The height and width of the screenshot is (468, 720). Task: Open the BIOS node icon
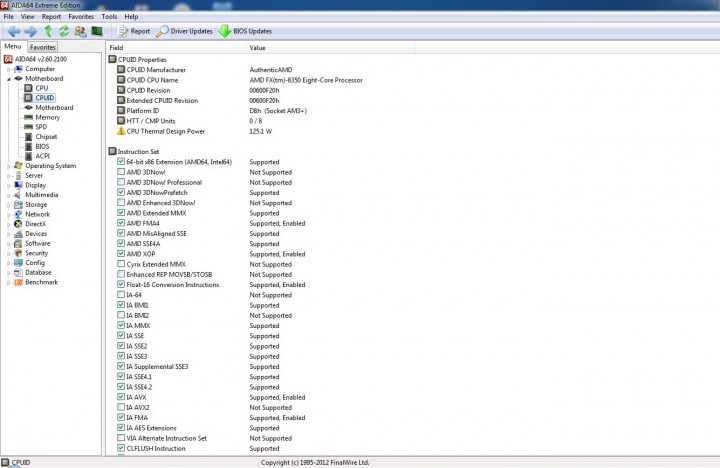pyautogui.click(x=28, y=146)
